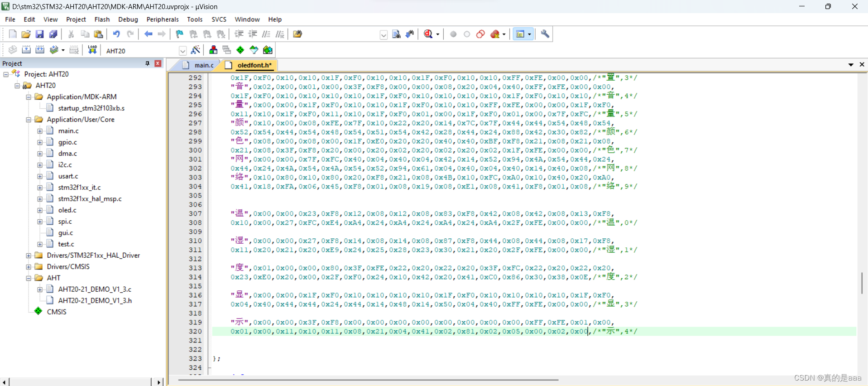Save the current file with the disk icon
This screenshot has width=868, height=386.
[x=39, y=34]
